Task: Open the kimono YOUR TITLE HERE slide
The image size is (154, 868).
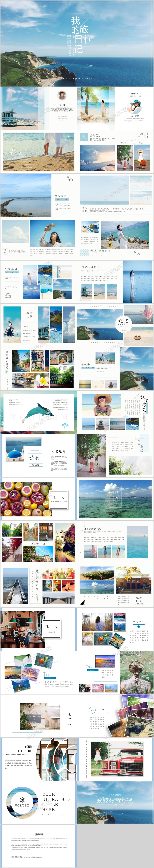Action: [38, 759]
